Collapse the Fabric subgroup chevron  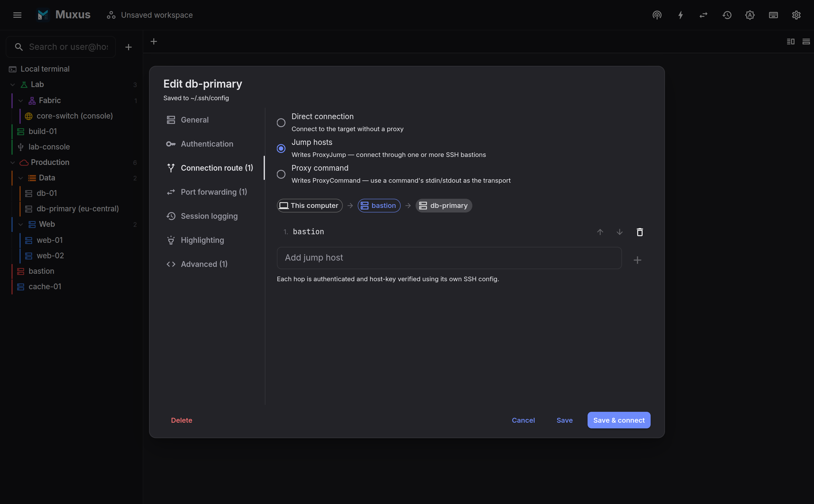(21, 101)
